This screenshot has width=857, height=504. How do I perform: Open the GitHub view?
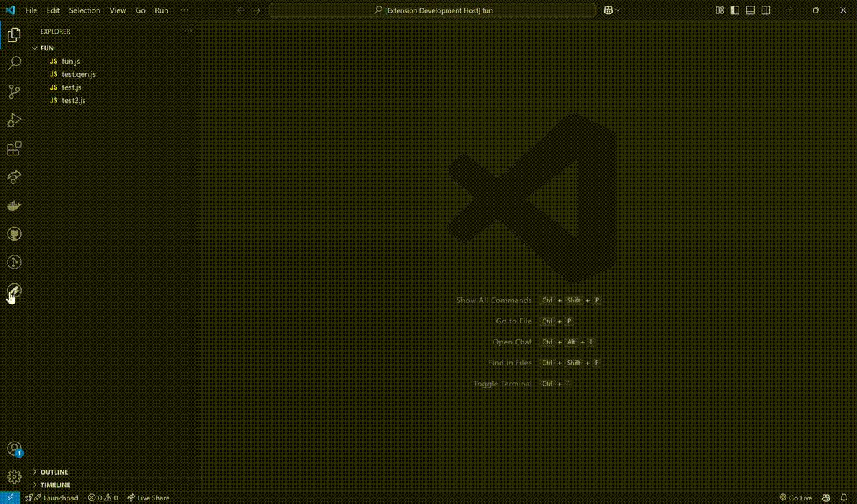14,234
